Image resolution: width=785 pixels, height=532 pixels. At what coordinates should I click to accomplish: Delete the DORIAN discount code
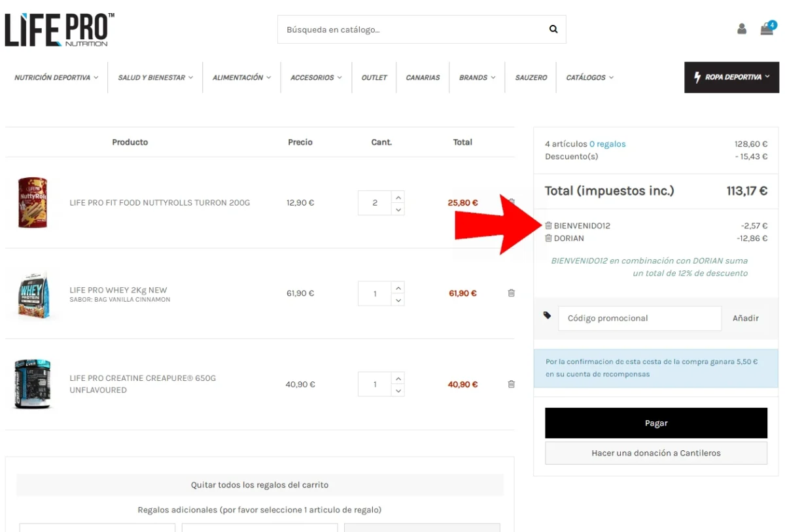click(548, 238)
